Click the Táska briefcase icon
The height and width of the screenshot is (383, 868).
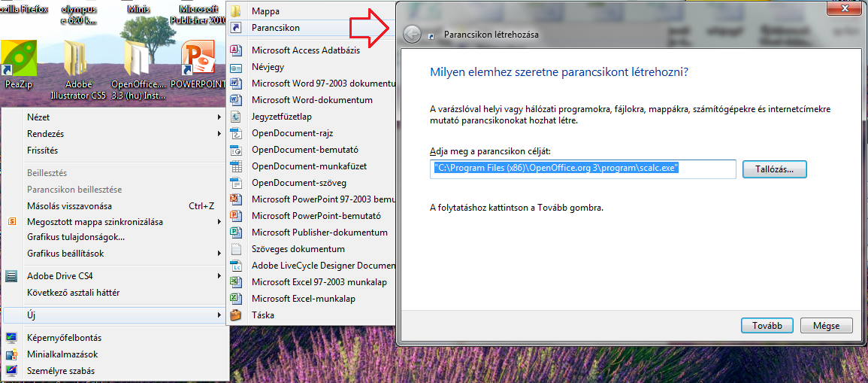237,315
